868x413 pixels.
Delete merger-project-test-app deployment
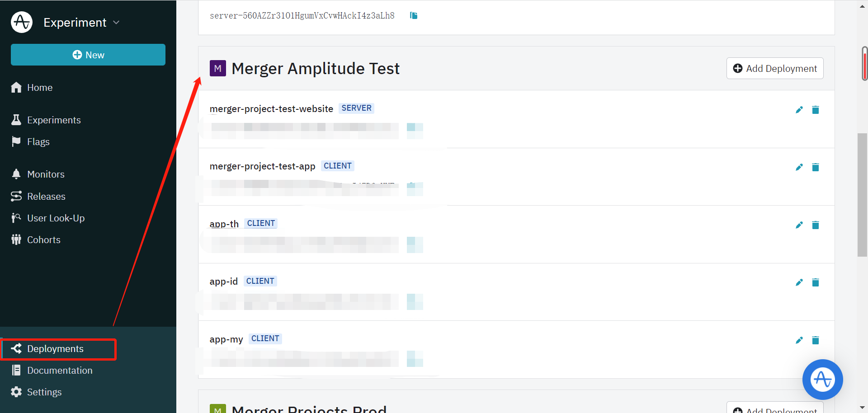[816, 167]
